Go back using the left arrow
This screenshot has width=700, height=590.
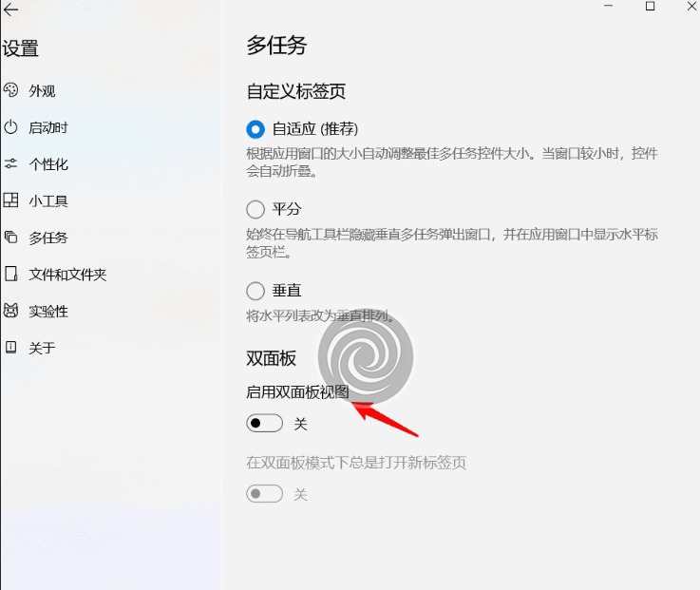point(11,10)
